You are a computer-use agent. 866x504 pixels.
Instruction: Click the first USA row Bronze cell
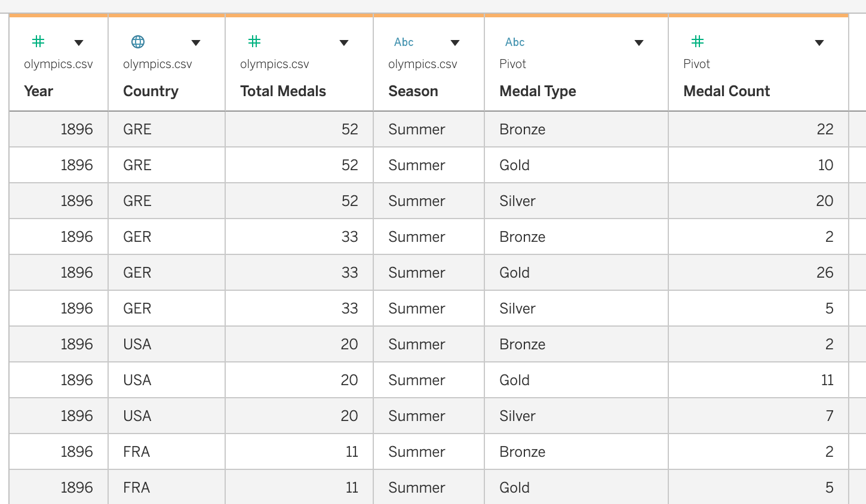523,345
